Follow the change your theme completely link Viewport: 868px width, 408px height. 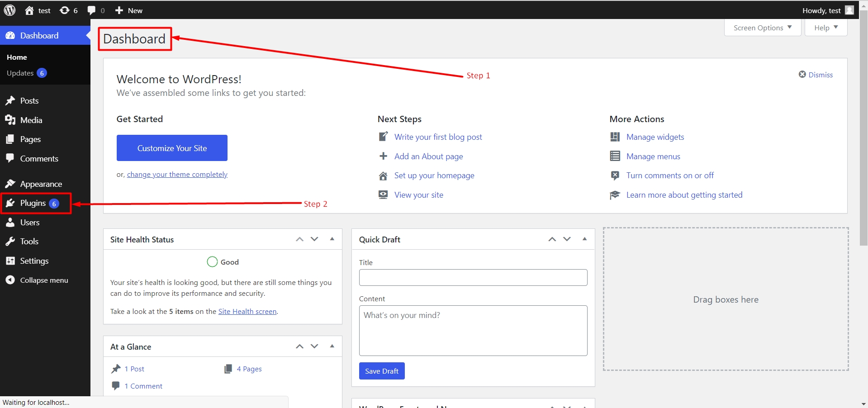pyautogui.click(x=177, y=175)
